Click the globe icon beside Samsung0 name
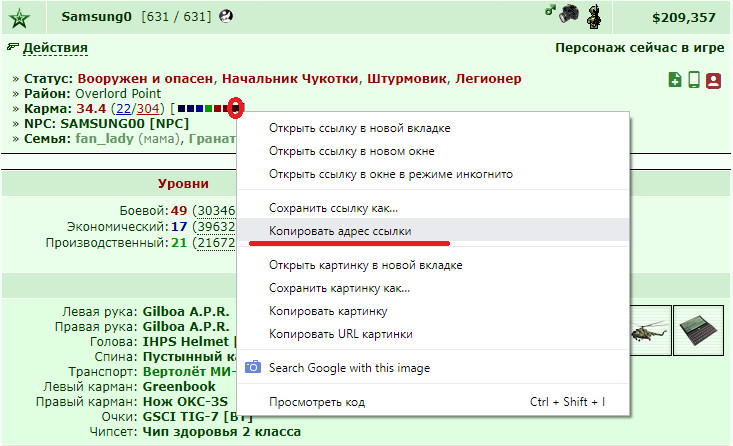The image size is (733, 446). pyautogui.click(x=226, y=17)
